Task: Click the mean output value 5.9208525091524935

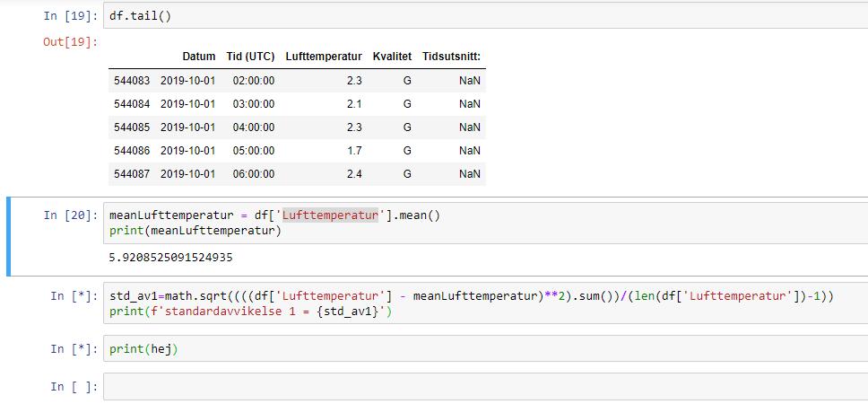Action: coord(170,258)
